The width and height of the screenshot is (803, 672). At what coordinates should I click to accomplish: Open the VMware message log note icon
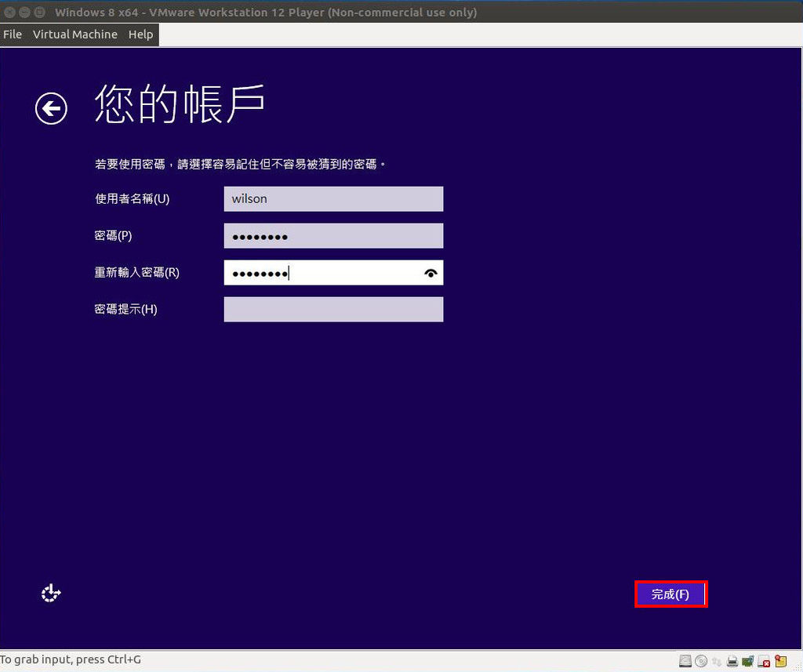click(779, 661)
